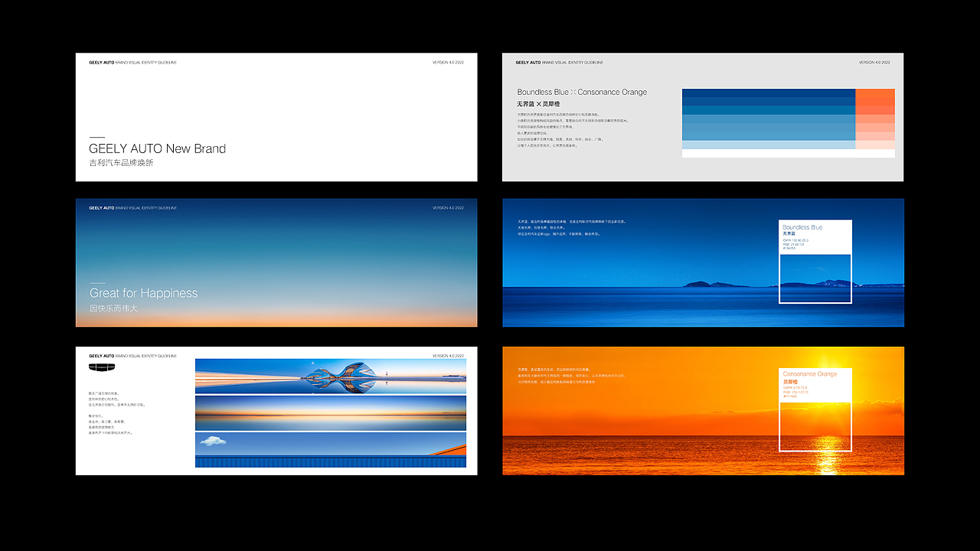Click the "Boundless Blue × Consonance Orange" heading
Image resolution: width=980 pixels, height=551 pixels.
582,92
